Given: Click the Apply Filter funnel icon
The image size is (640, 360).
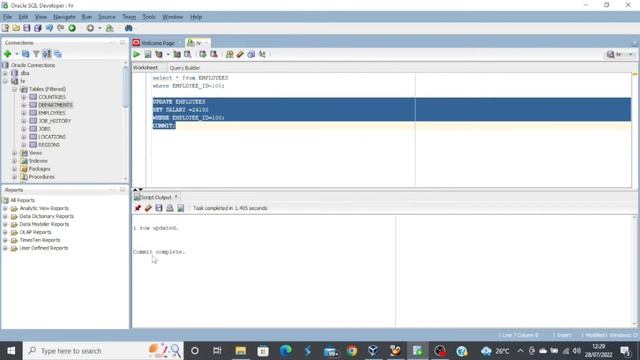Looking at the screenshot, I should click(36, 54).
